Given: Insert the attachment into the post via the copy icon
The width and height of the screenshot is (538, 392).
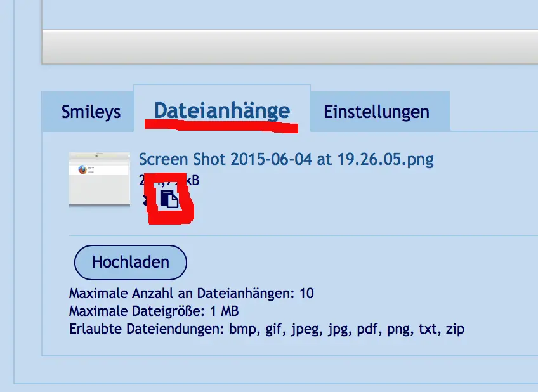Looking at the screenshot, I should tap(169, 199).
